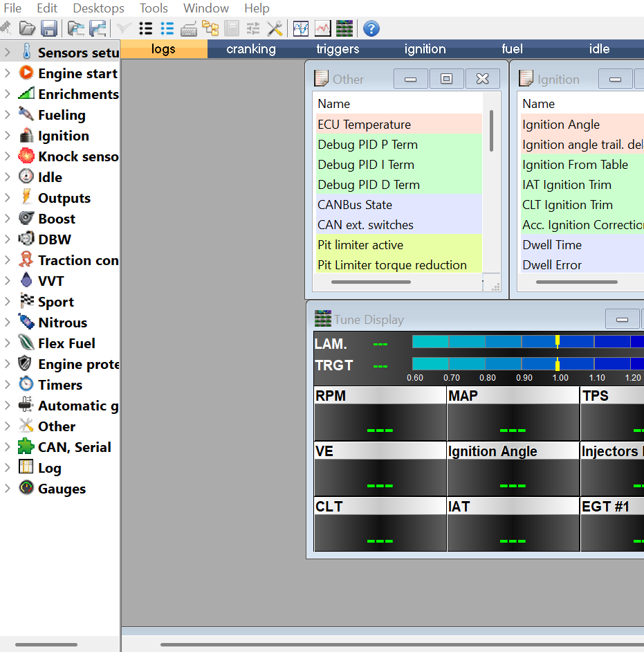Click the Boost turbo icon
644x652 pixels.
tap(26, 218)
